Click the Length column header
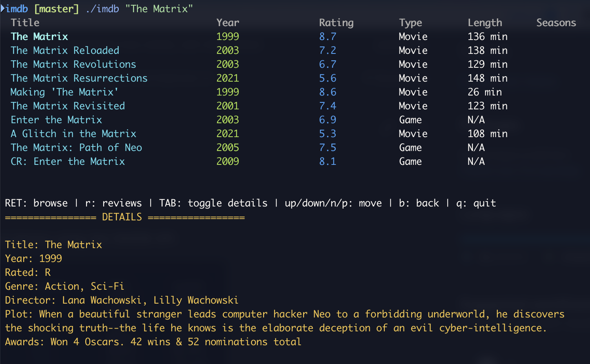590x364 pixels. [x=485, y=22]
